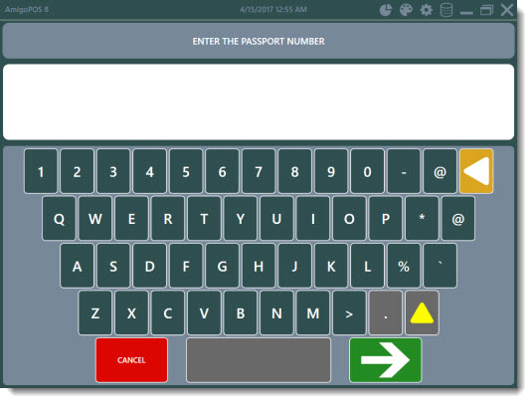Confirm entry with the green arrow button
This screenshot has width=532, height=403.
point(386,360)
